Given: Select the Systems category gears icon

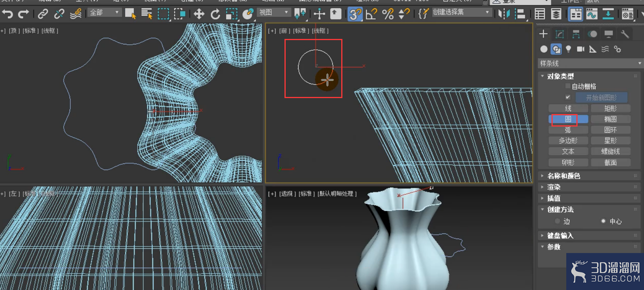Looking at the screenshot, I should pos(618,49).
